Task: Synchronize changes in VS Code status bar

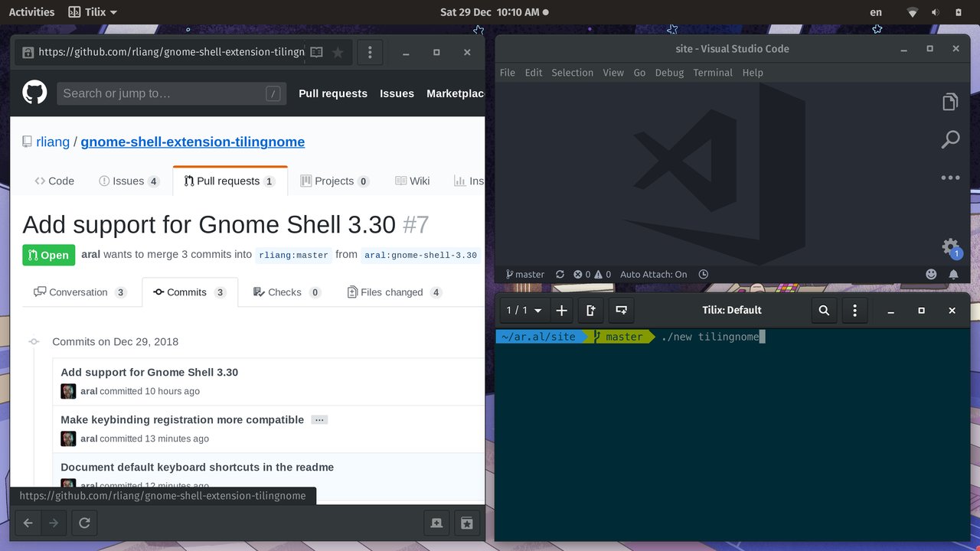Action: click(x=560, y=274)
